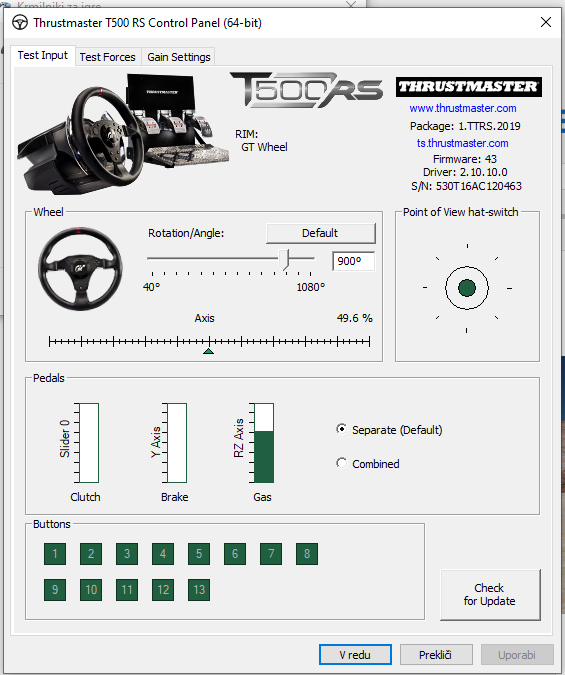Click button indicator 8
The image size is (565, 675).
tap(307, 553)
